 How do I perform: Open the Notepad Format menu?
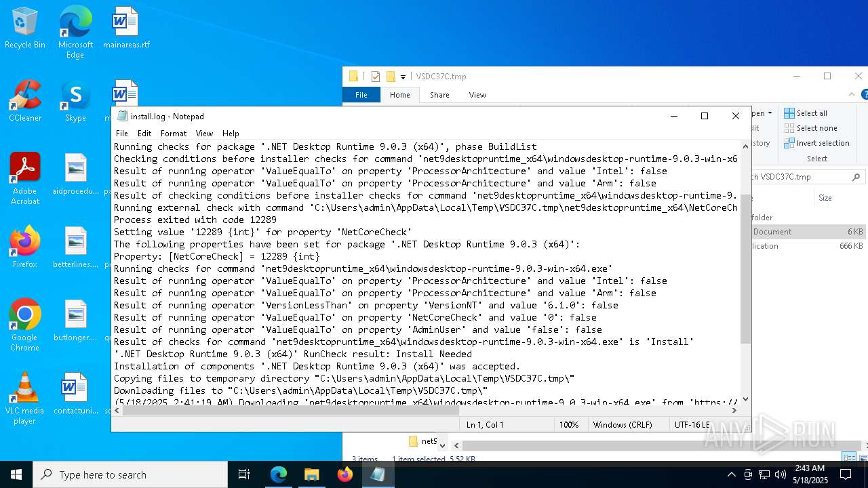pos(174,134)
